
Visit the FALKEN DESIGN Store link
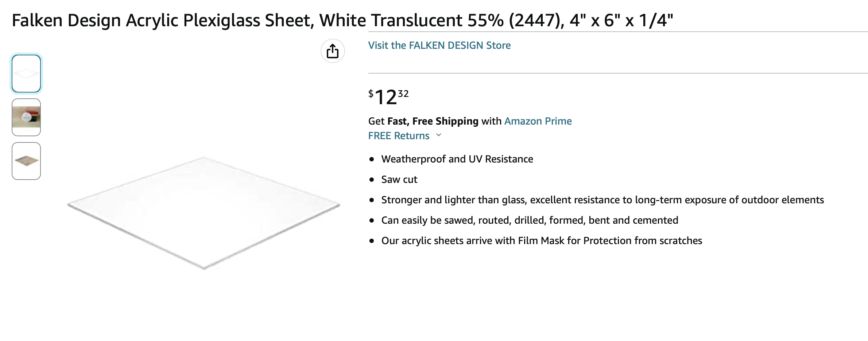[439, 45]
